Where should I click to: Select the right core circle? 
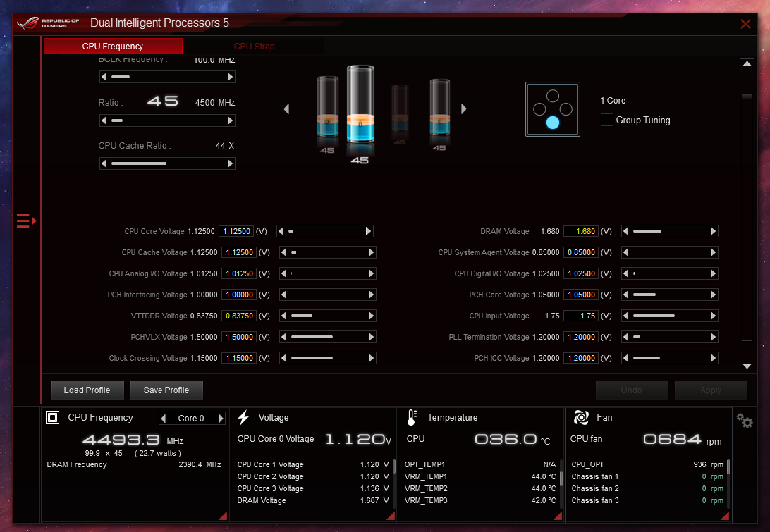566,109
